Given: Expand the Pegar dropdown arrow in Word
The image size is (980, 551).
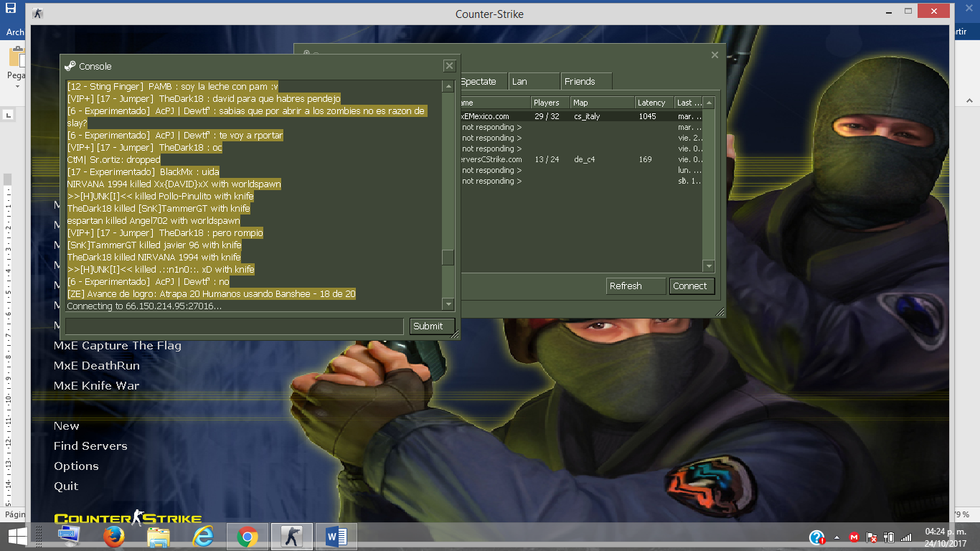Looking at the screenshot, I should pyautogui.click(x=17, y=87).
